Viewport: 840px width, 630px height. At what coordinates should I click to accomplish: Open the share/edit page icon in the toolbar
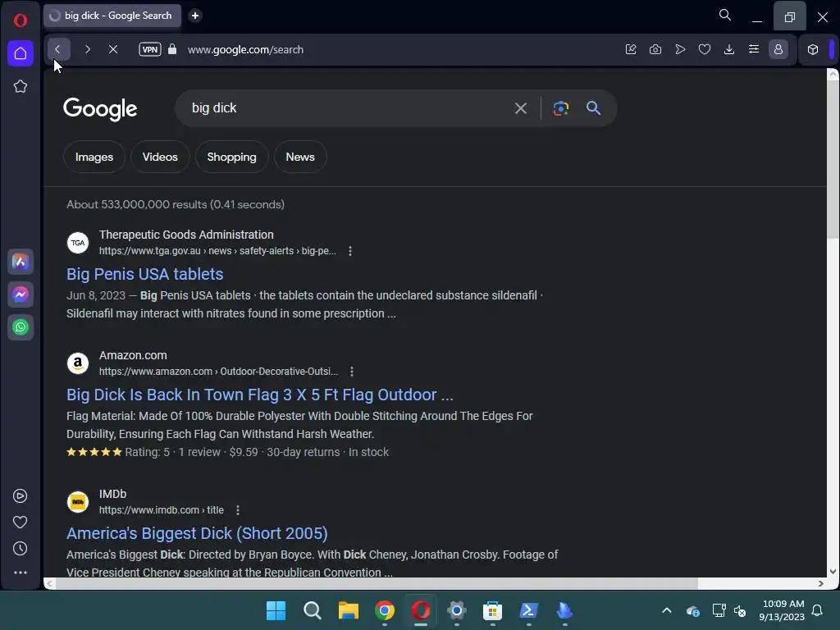coord(631,49)
